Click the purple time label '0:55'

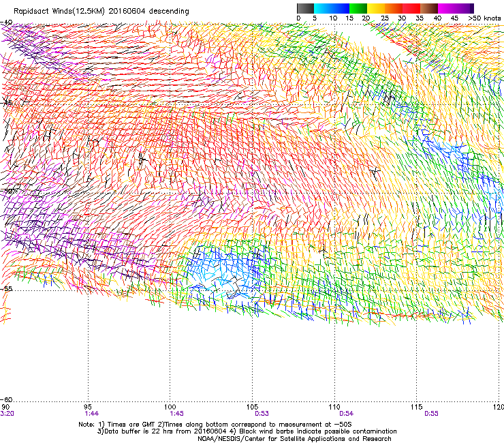pyautogui.click(x=431, y=414)
